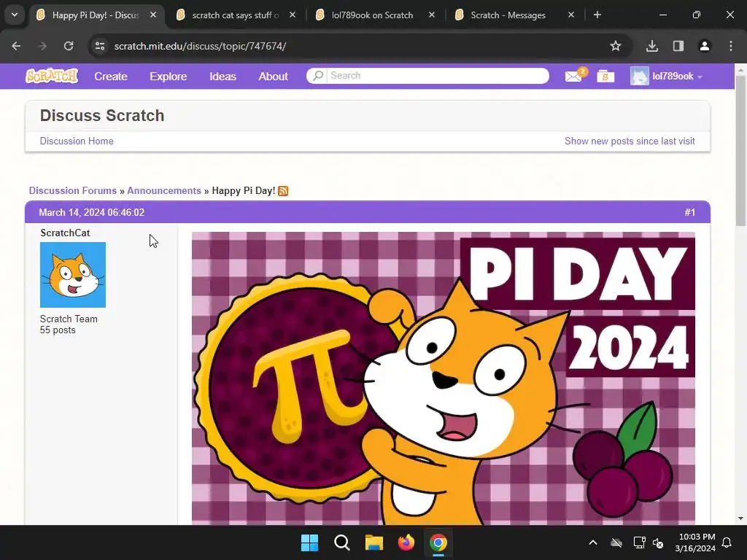Click the 'Scratch Team' label
Screen dimensions: 747x560
click(69, 319)
